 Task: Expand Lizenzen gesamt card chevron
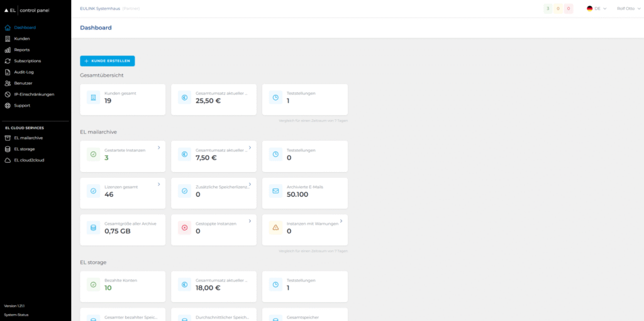[x=159, y=184]
